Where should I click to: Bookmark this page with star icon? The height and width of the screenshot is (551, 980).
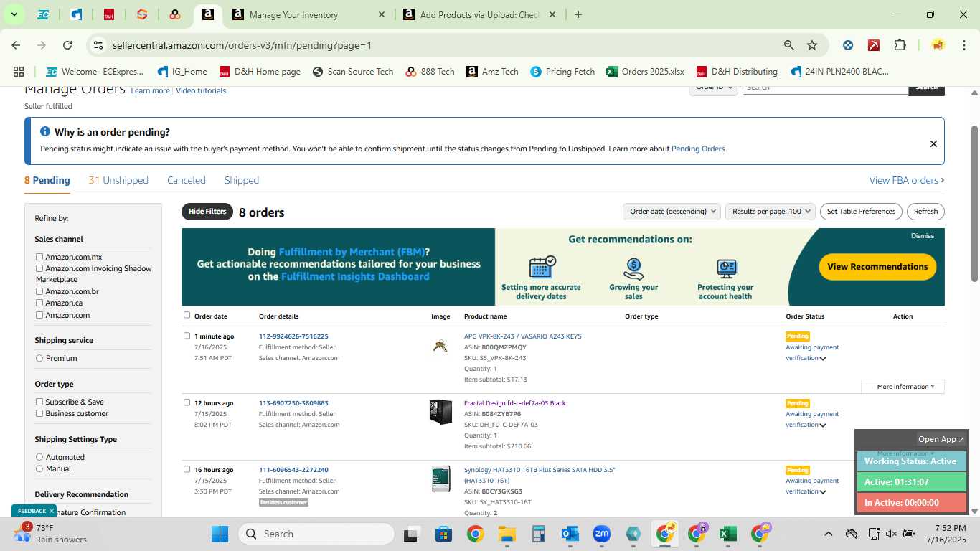click(812, 45)
